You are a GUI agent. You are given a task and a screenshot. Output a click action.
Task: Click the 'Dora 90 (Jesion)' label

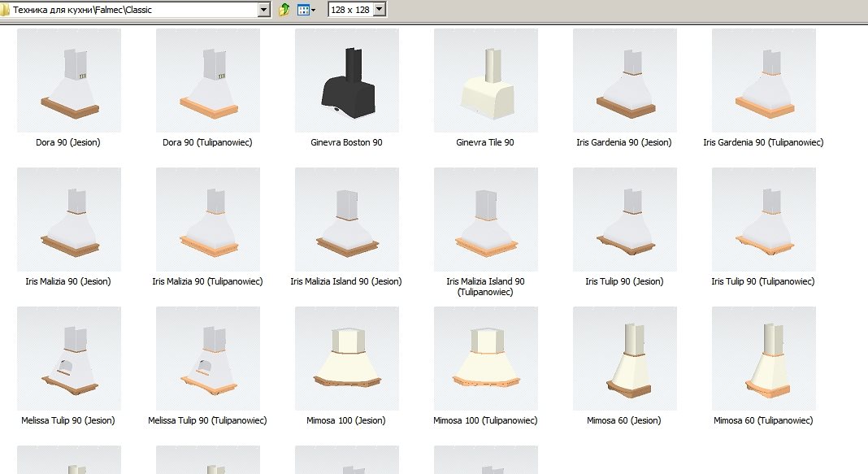point(68,142)
